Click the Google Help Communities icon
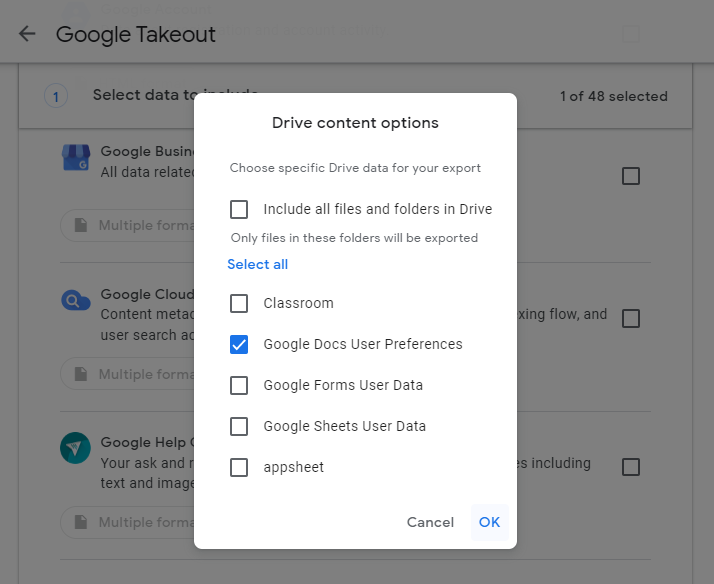The width and height of the screenshot is (714, 584). pyautogui.click(x=76, y=449)
